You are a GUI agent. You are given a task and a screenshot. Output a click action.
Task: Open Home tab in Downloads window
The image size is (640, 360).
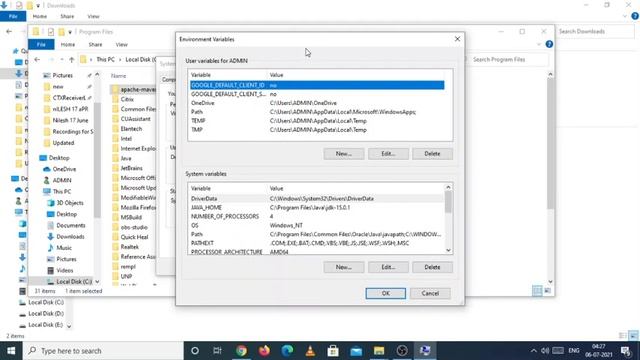pos(40,16)
